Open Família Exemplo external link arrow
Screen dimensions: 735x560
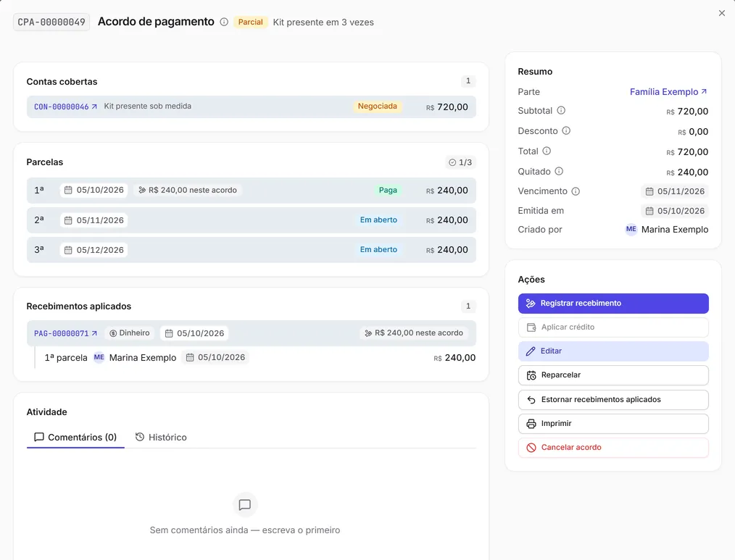pos(704,92)
